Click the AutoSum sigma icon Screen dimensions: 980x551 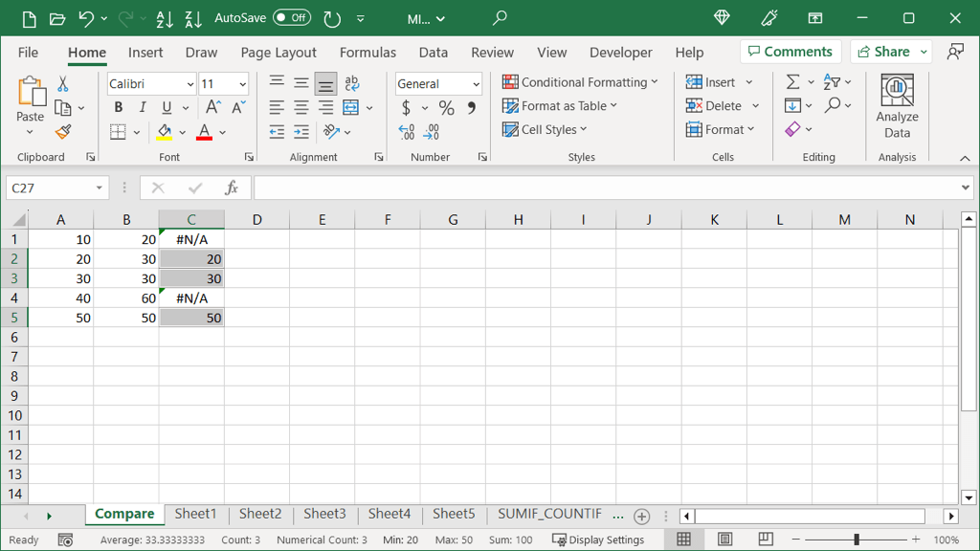coord(792,82)
